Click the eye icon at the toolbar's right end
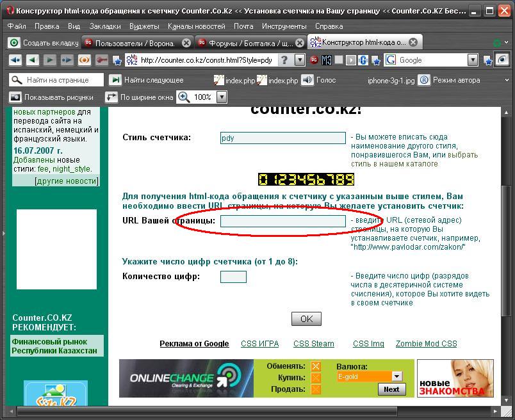 pyautogui.click(x=502, y=60)
